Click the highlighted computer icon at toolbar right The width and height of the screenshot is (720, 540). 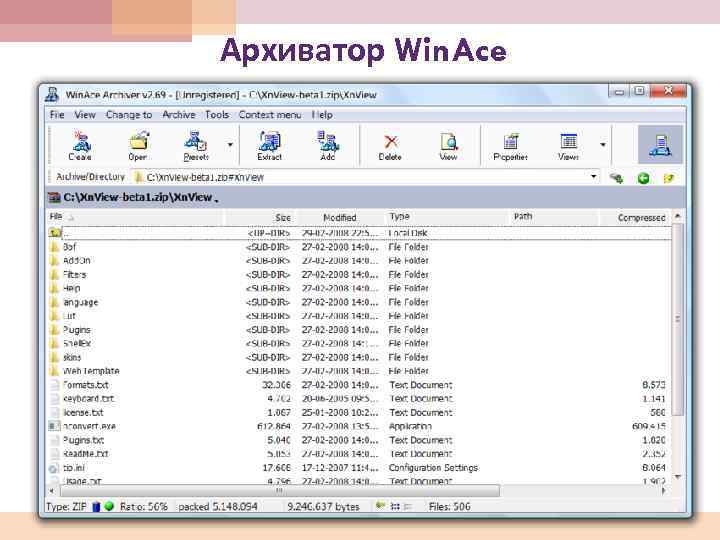click(660, 145)
